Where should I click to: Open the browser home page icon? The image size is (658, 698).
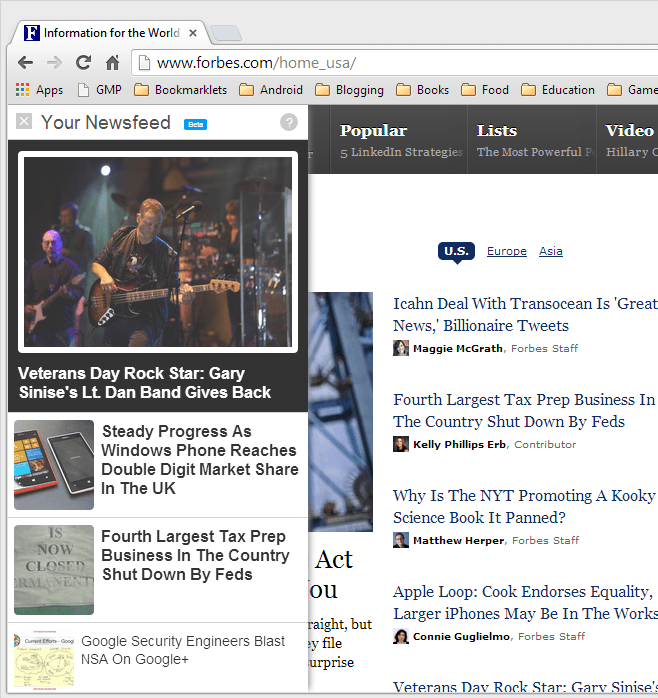[112, 63]
